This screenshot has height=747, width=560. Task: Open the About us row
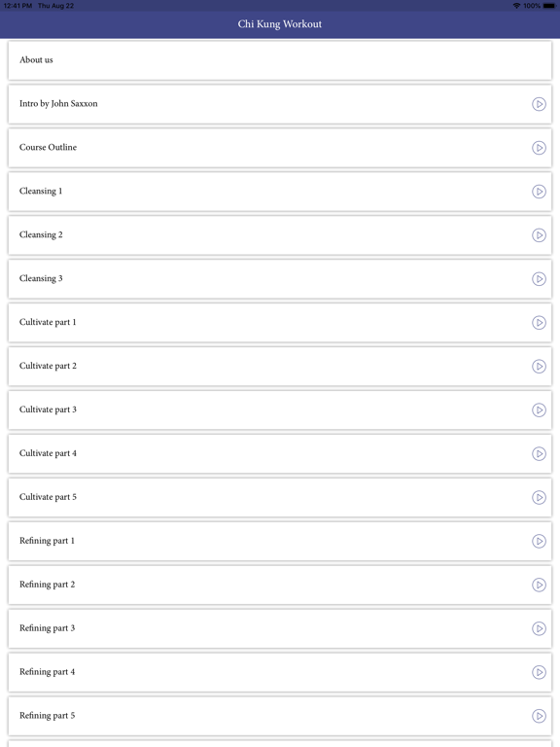[280, 60]
